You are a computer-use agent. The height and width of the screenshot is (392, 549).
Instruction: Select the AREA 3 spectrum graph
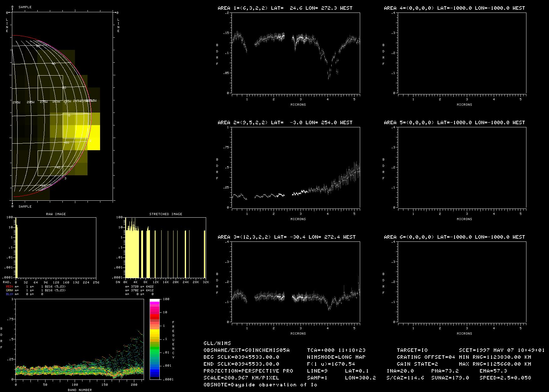(296, 282)
